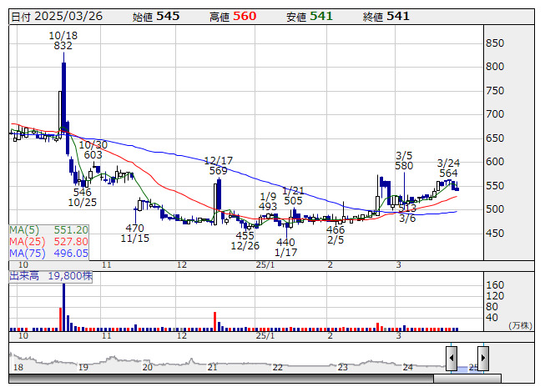Image resolution: width=545 pixels, height=392 pixels.
Task: Click the 1/9 493 label
Action: 268,201
